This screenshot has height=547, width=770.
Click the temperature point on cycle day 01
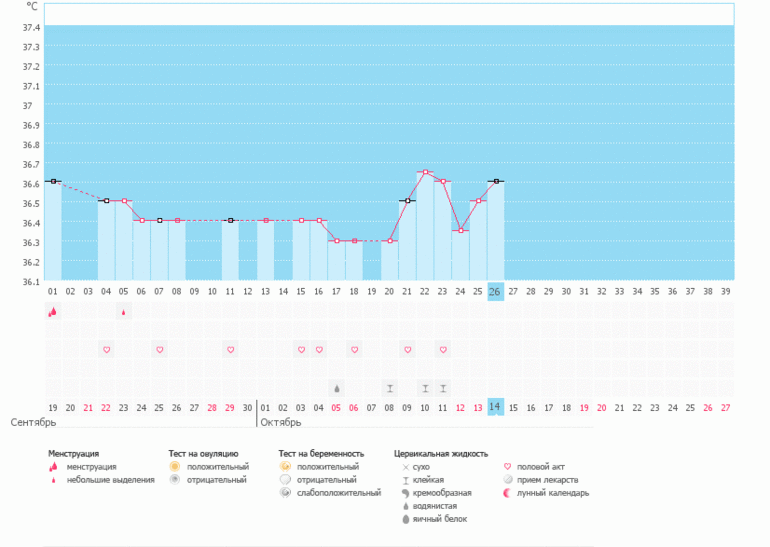(53, 182)
